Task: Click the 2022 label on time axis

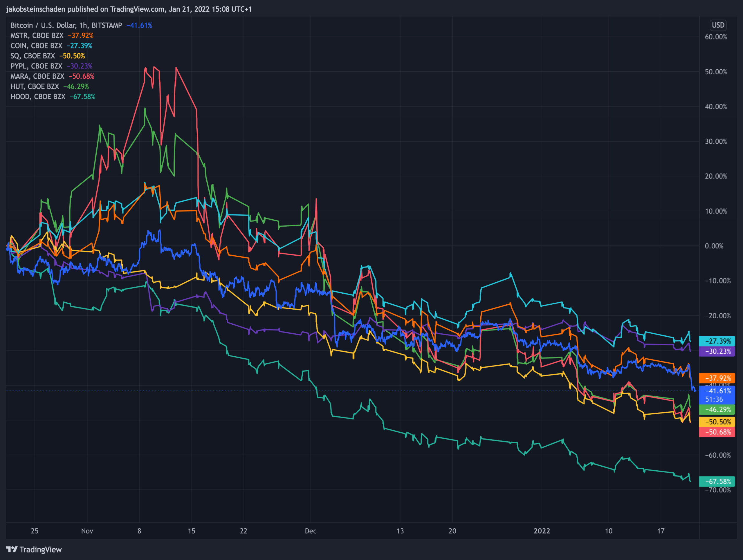Action: [542, 531]
